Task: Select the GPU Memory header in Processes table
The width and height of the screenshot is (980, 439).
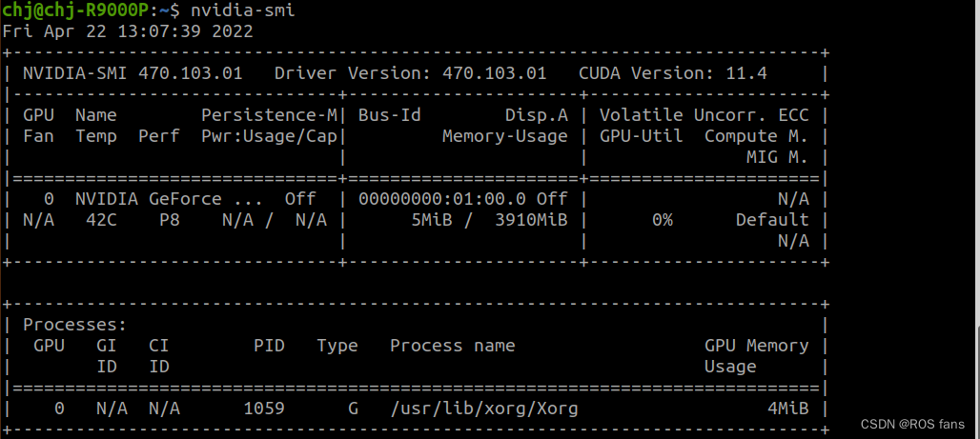Action: [757, 346]
